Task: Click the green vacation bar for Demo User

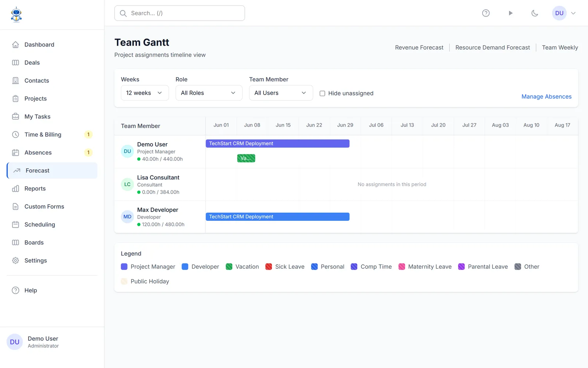Action: pyautogui.click(x=246, y=158)
